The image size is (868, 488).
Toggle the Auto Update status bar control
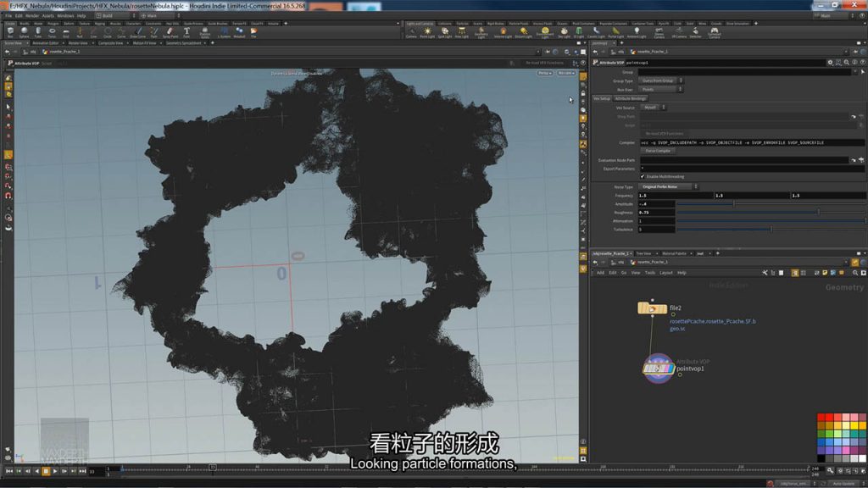[843, 484]
